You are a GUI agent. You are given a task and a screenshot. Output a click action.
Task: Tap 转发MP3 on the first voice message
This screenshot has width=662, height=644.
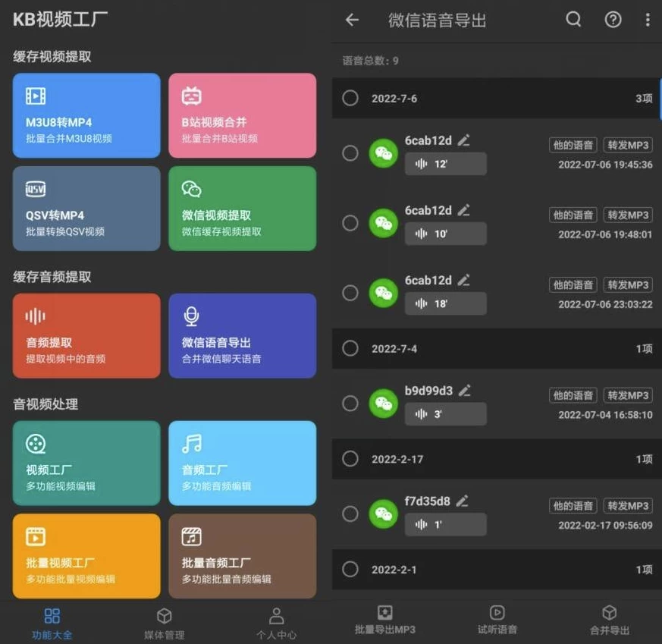coord(627,145)
